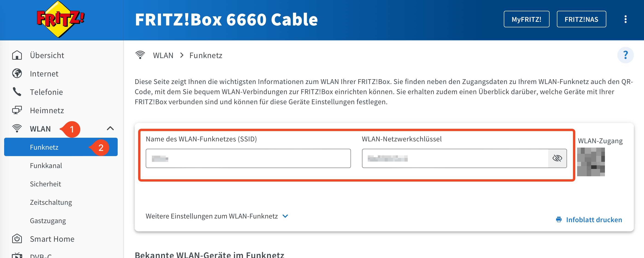Collapse the WLAN menu chevron
The height and width of the screenshot is (258, 644).
point(110,129)
